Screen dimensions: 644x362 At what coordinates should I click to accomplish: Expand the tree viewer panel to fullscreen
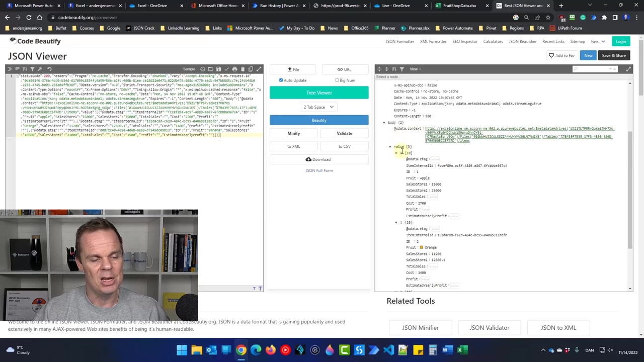[x=628, y=69]
